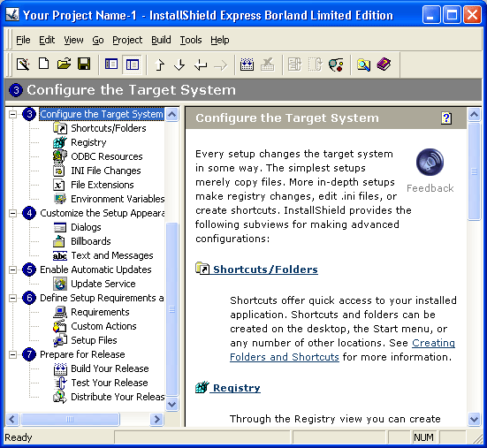Image resolution: width=487 pixels, height=448 pixels.
Task: Select the Update Service tree icon
Action: click(59, 284)
